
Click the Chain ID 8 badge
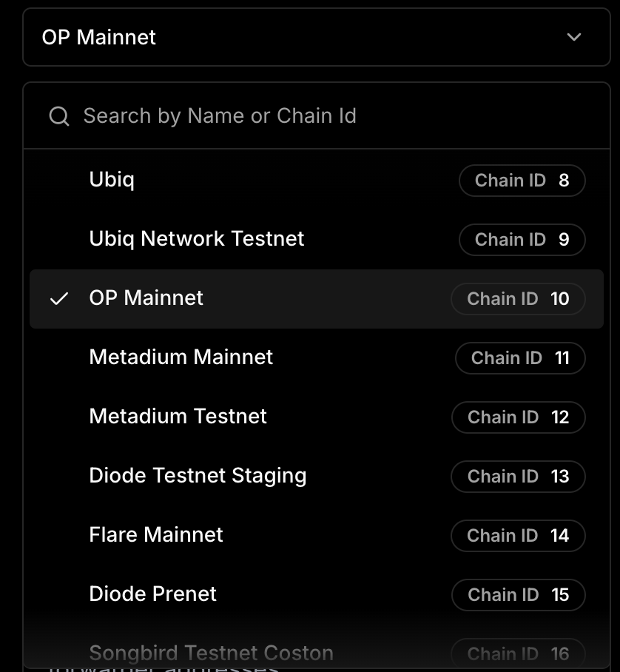tap(522, 181)
